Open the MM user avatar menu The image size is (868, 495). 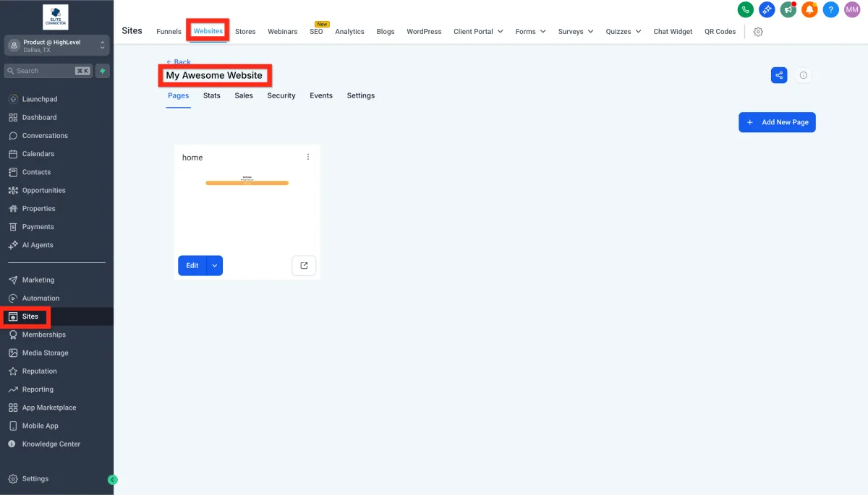(852, 10)
